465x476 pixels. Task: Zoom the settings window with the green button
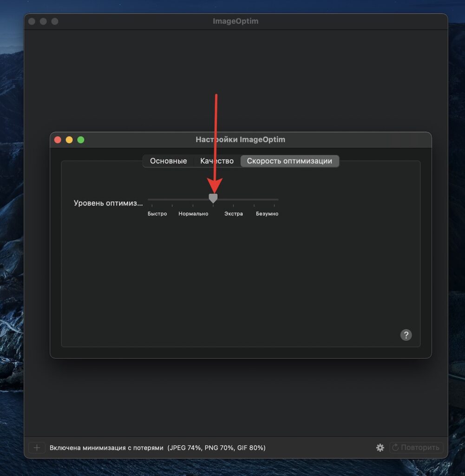coord(81,139)
